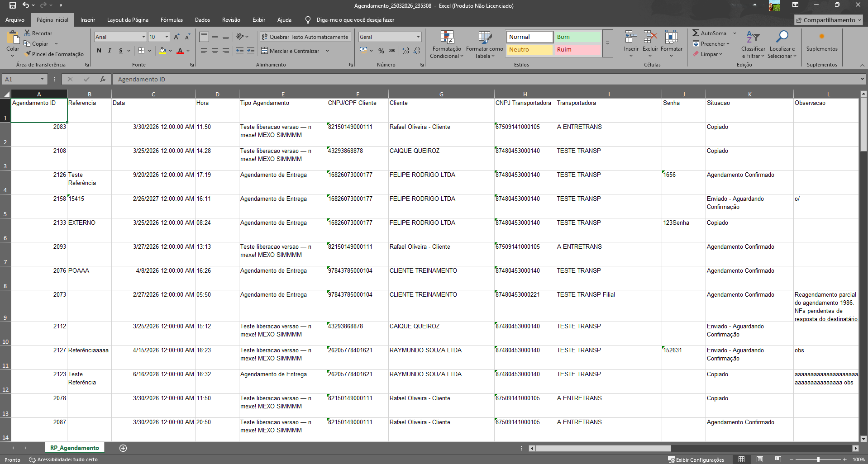
Task: Toggle Bold formatting
Action: click(99, 51)
